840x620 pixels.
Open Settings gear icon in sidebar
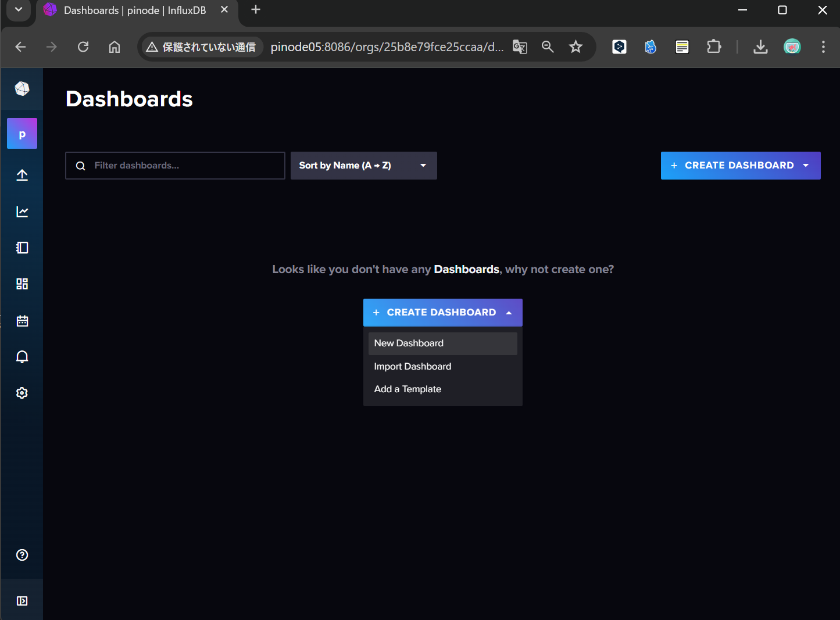click(x=22, y=393)
